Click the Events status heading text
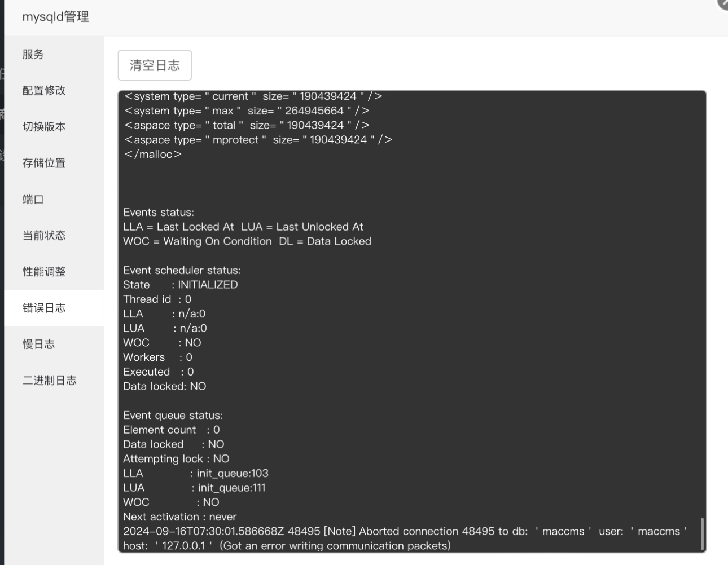Image resolution: width=728 pixels, height=565 pixels. pos(159,212)
